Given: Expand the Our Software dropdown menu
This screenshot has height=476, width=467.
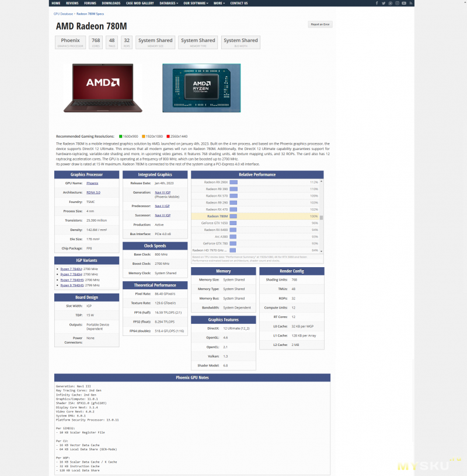Looking at the screenshot, I should click(x=196, y=3).
